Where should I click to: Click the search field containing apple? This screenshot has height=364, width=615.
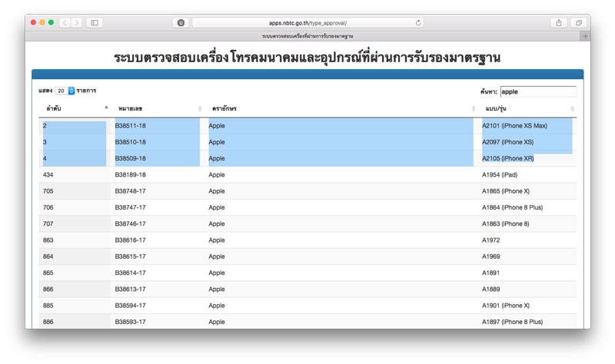[x=538, y=91]
